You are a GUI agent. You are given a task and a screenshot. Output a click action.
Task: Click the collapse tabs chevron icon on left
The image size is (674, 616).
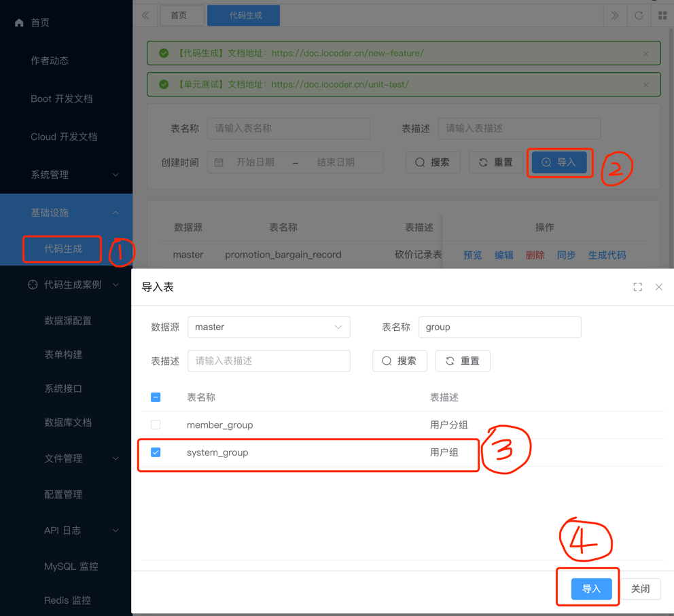click(x=143, y=15)
